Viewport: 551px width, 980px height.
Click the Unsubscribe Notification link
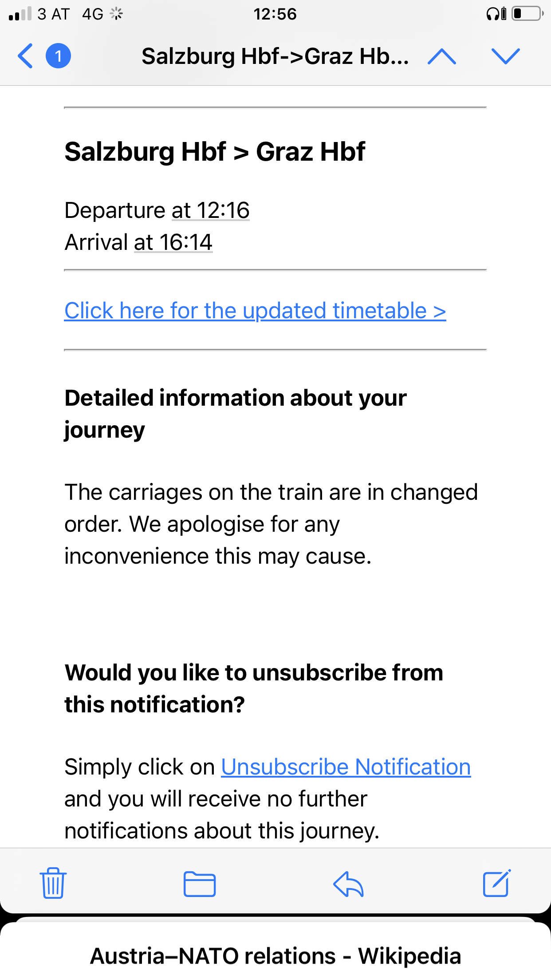346,767
